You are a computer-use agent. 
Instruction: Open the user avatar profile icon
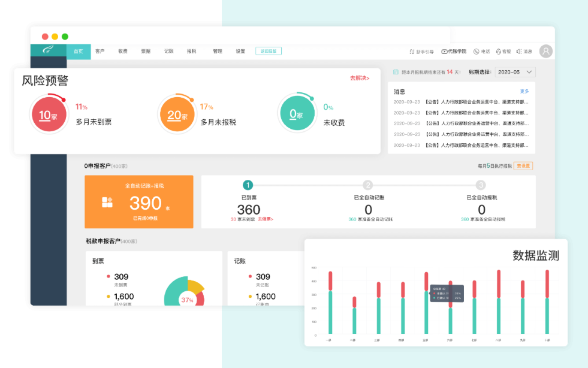[545, 51]
